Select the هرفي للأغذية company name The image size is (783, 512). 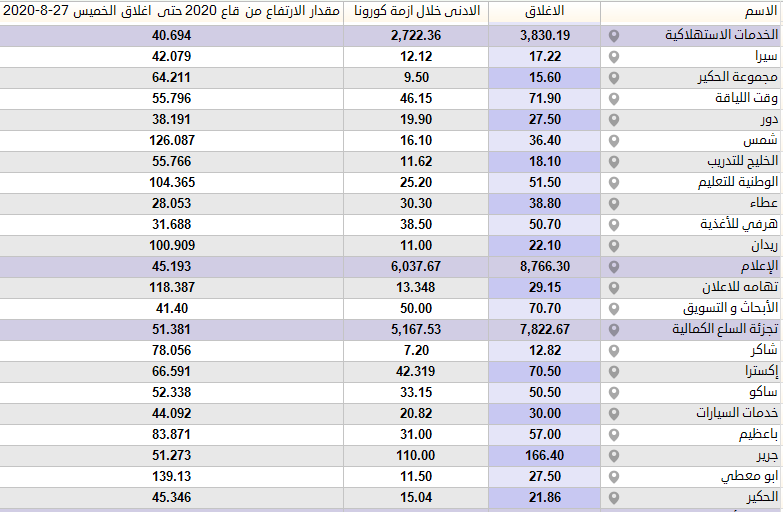pos(739,224)
